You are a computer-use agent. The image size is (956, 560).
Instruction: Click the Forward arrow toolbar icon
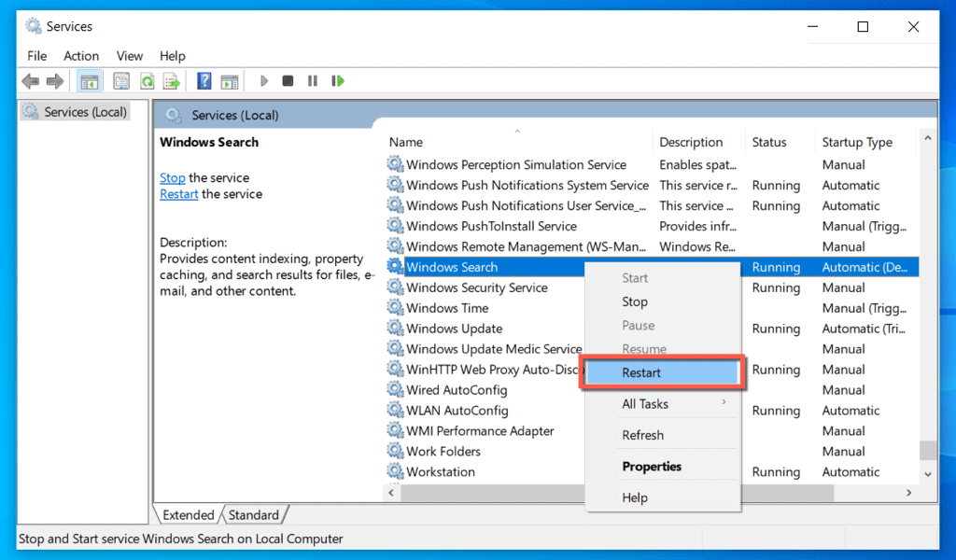coord(55,80)
